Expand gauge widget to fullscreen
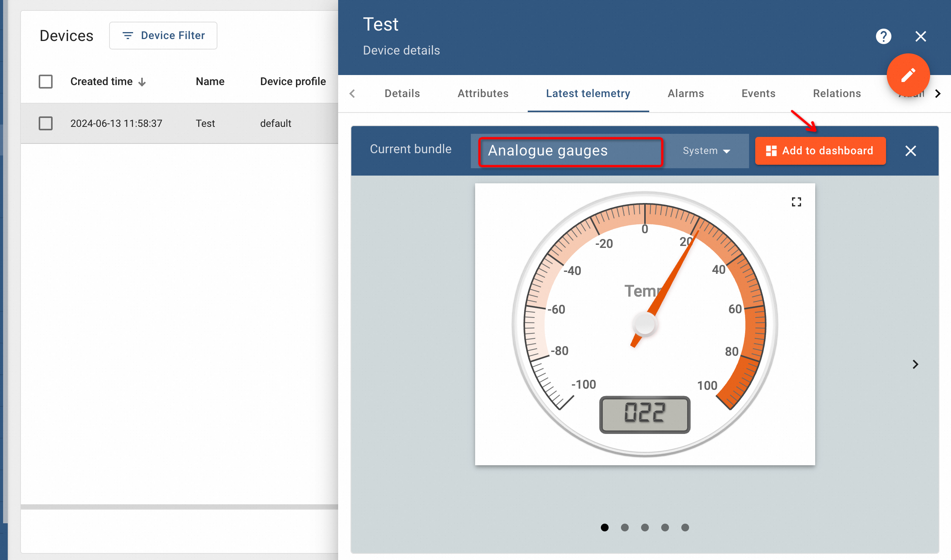The image size is (951, 560). (796, 202)
